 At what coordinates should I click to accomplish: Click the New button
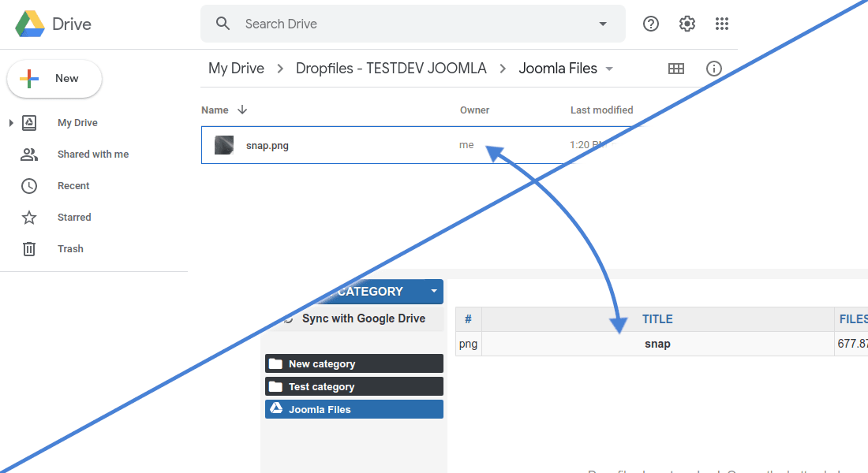click(54, 79)
